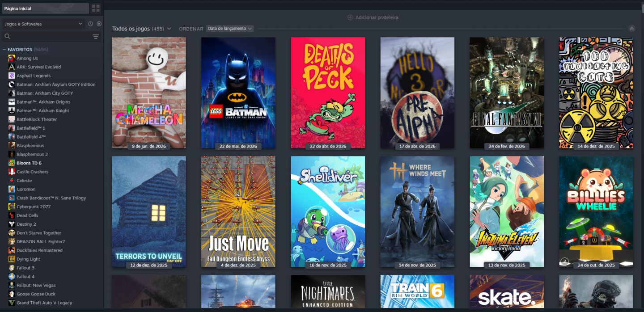The height and width of the screenshot is (312, 644).
Task: Open Just Move game cover
Action: (238, 211)
